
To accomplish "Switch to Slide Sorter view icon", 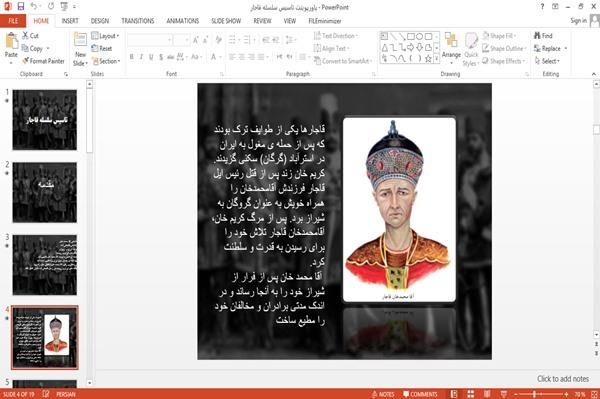I will (x=471, y=394).
